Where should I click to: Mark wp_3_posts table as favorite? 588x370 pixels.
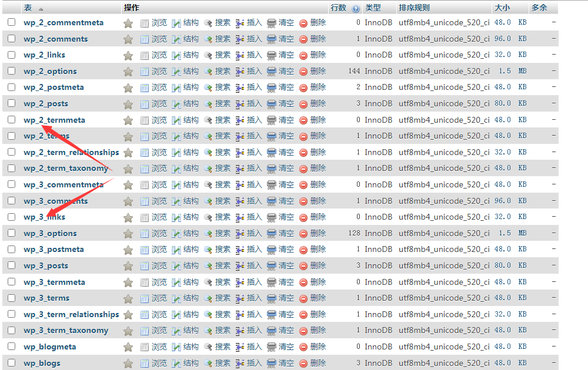[x=128, y=266]
